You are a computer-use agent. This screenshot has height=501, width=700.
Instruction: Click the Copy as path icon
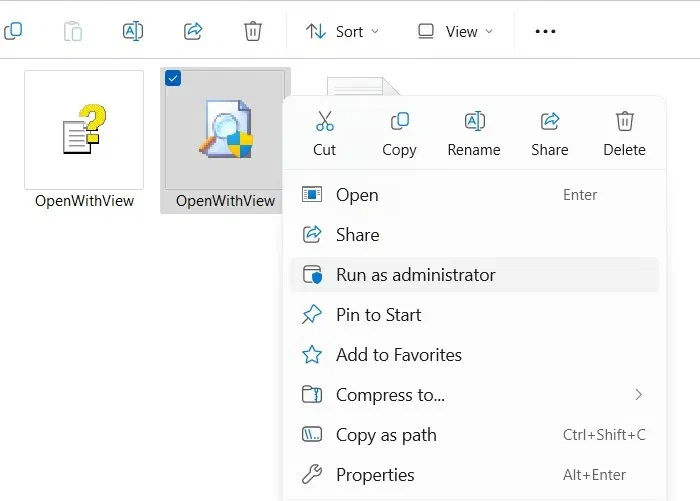[x=312, y=434]
